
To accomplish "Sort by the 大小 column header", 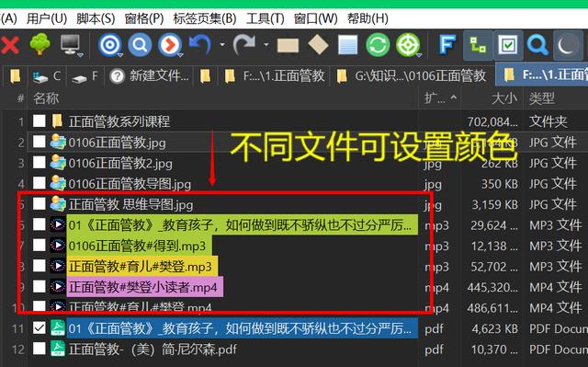I will point(504,98).
